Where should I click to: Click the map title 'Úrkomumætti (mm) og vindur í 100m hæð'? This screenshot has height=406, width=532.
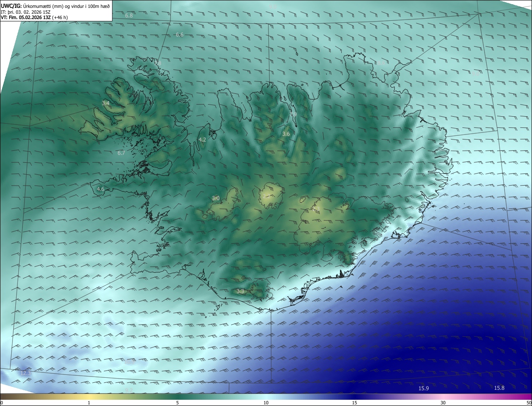[x=66, y=6]
